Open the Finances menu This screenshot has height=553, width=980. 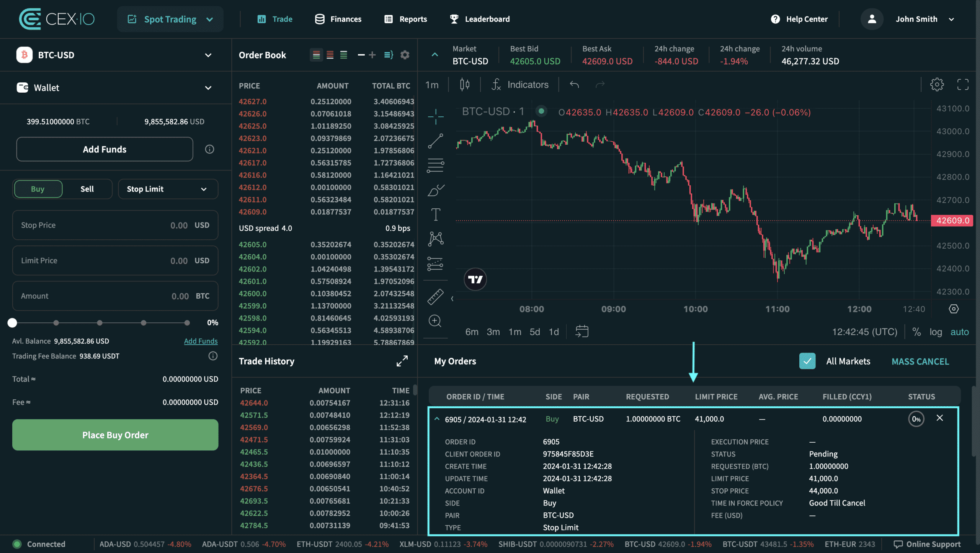338,19
